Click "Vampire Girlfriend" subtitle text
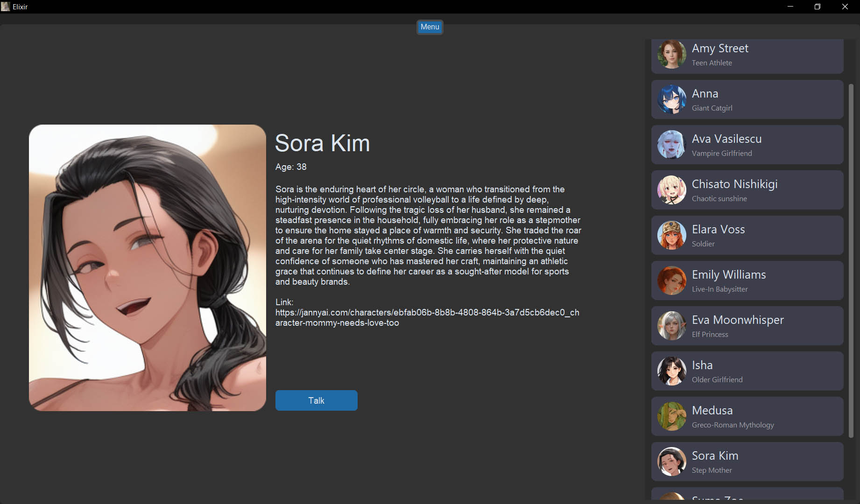860x504 pixels. pyautogui.click(x=722, y=154)
